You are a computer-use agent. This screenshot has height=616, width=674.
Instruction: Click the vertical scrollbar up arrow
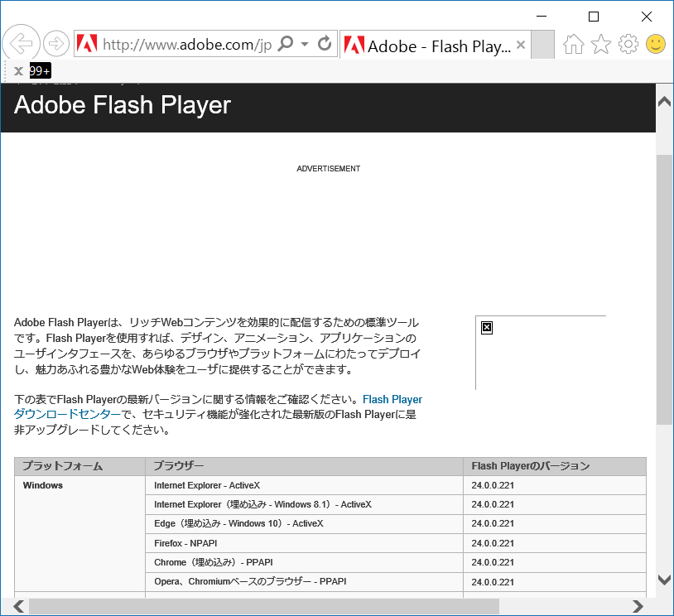[x=665, y=102]
